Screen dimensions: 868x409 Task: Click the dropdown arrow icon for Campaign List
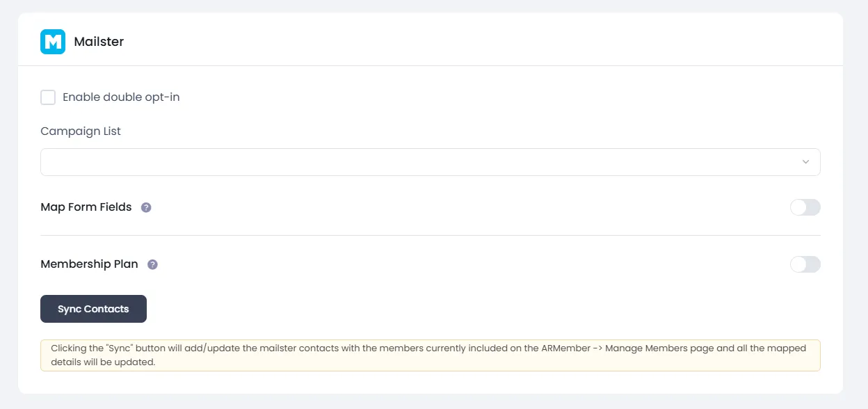pyautogui.click(x=805, y=161)
